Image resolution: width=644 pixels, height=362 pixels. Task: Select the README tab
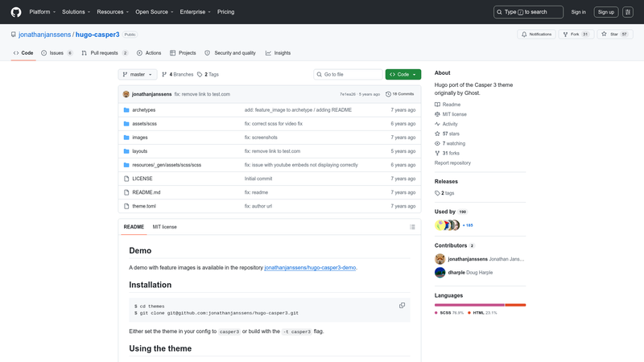[134, 227]
